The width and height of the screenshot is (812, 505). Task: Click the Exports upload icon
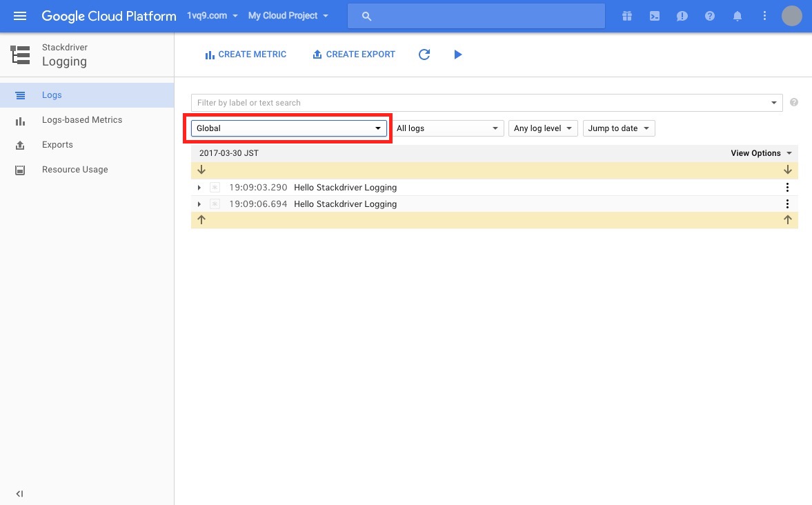pyautogui.click(x=20, y=146)
